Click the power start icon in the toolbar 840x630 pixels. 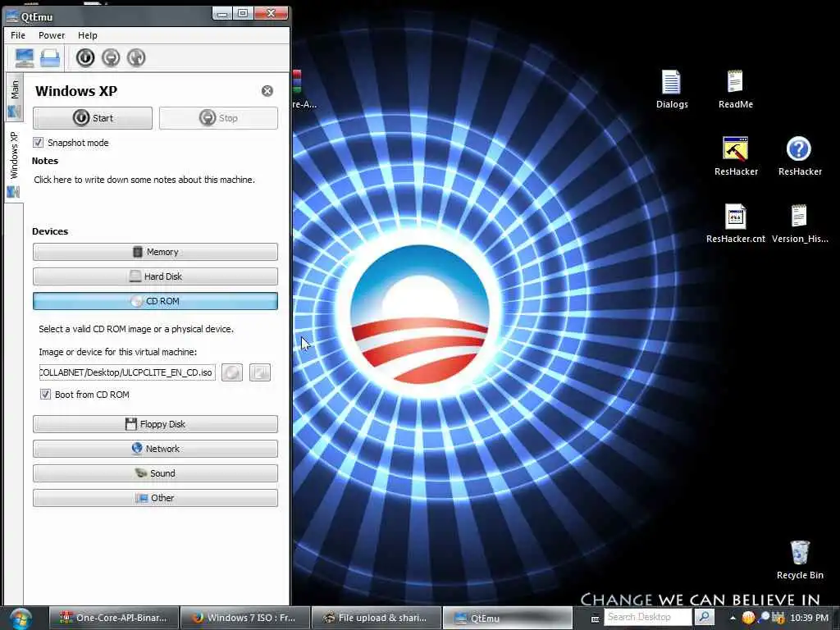pyautogui.click(x=84, y=57)
